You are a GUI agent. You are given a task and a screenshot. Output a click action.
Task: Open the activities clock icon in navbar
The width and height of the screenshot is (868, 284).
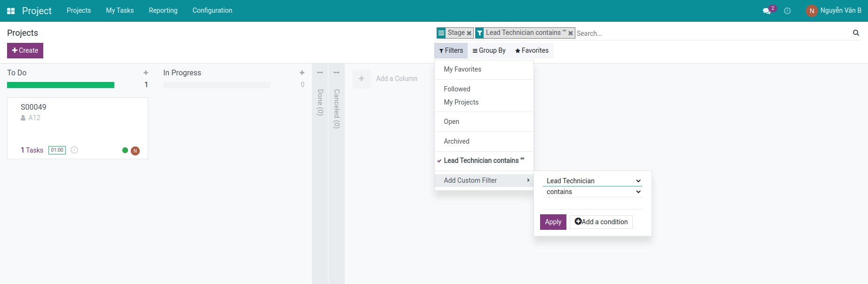pos(787,11)
